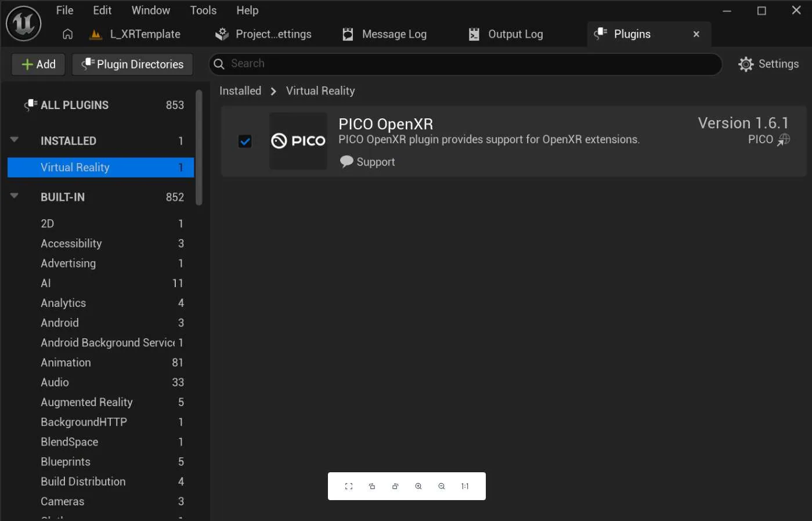Click the fullscreen icon in the image toolbar
The height and width of the screenshot is (521, 812).
click(349, 486)
